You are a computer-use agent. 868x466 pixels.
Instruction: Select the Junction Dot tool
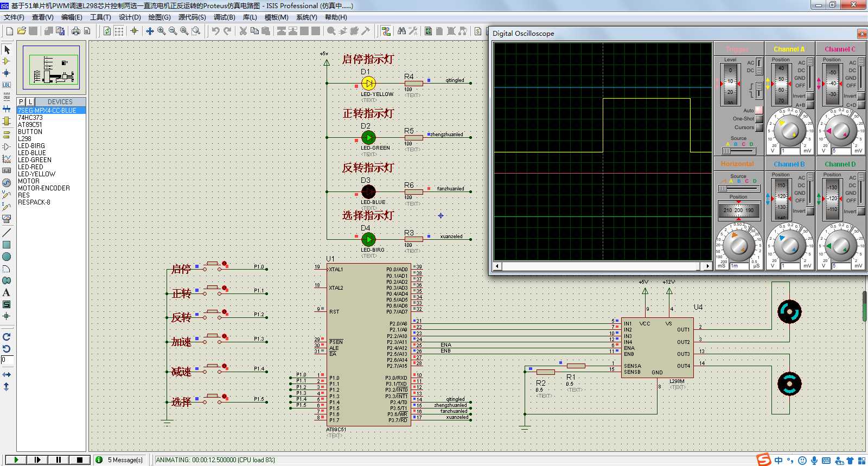point(7,73)
